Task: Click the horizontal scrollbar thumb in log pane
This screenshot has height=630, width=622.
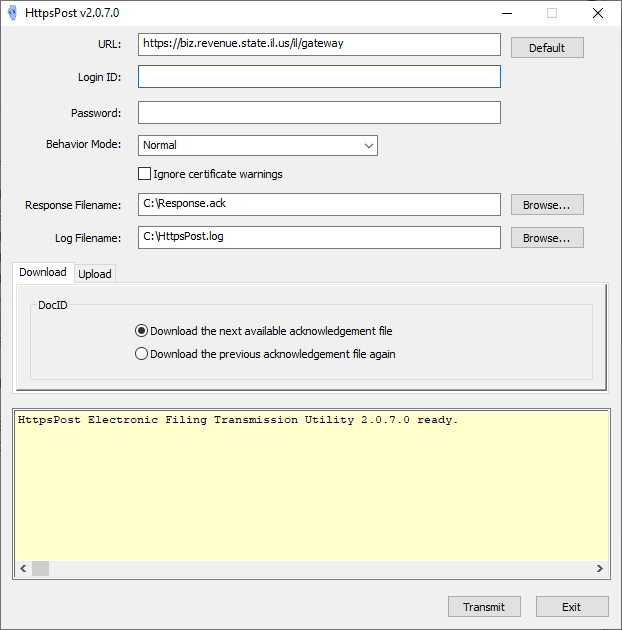Action: click(x=41, y=569)
